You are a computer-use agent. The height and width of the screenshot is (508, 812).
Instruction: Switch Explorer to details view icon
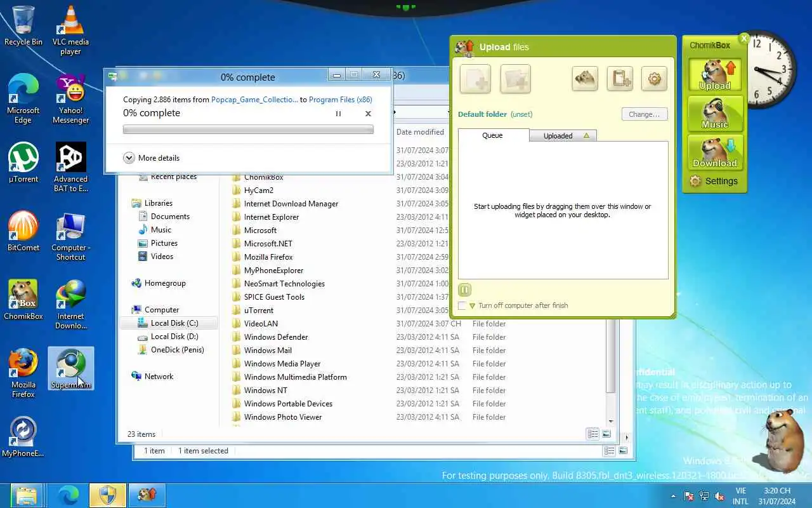pyautogui.click(x=593, y=434)
